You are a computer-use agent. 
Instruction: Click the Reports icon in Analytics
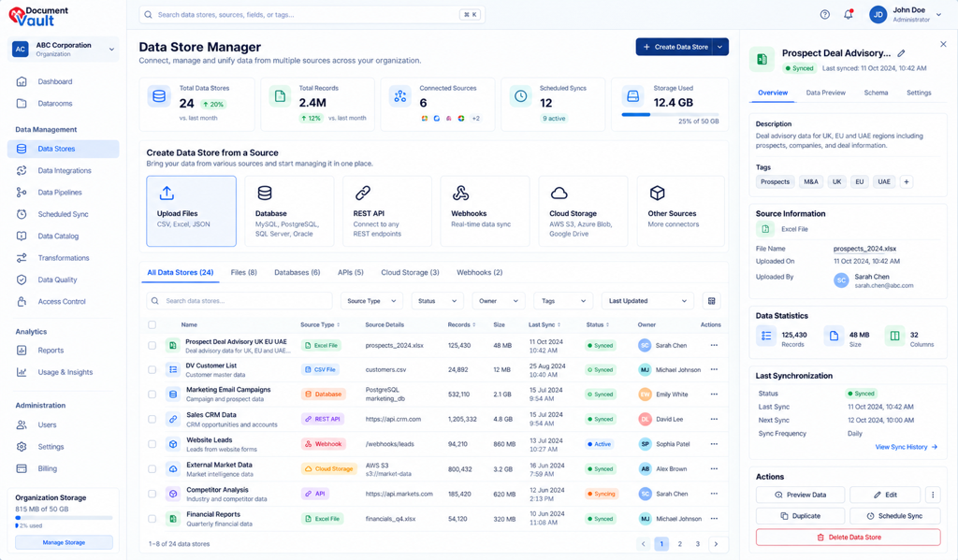coord(22,351)
